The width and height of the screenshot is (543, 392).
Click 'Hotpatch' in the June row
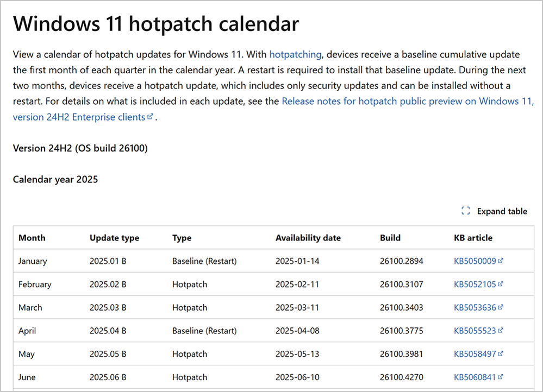[x=190, y=377]
